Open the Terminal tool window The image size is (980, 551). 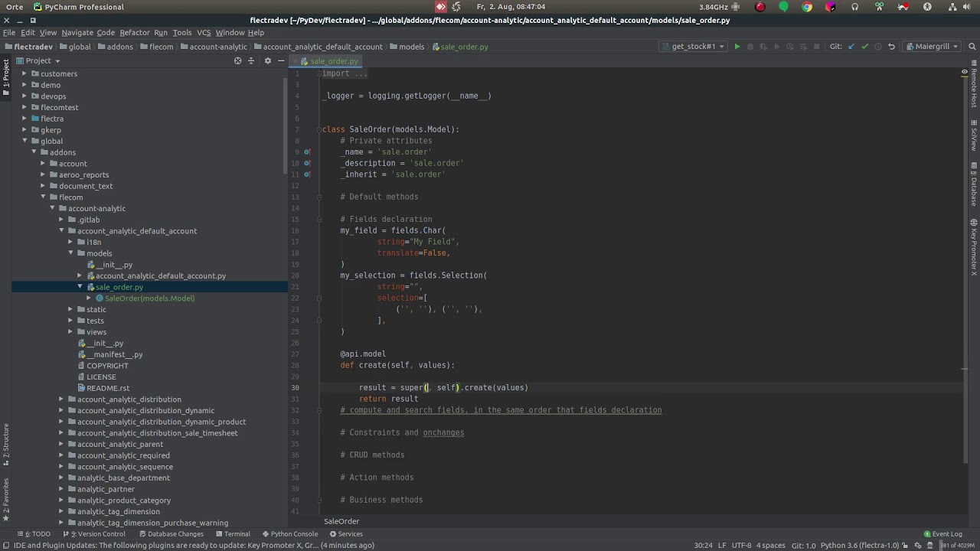tap(233, 534)
